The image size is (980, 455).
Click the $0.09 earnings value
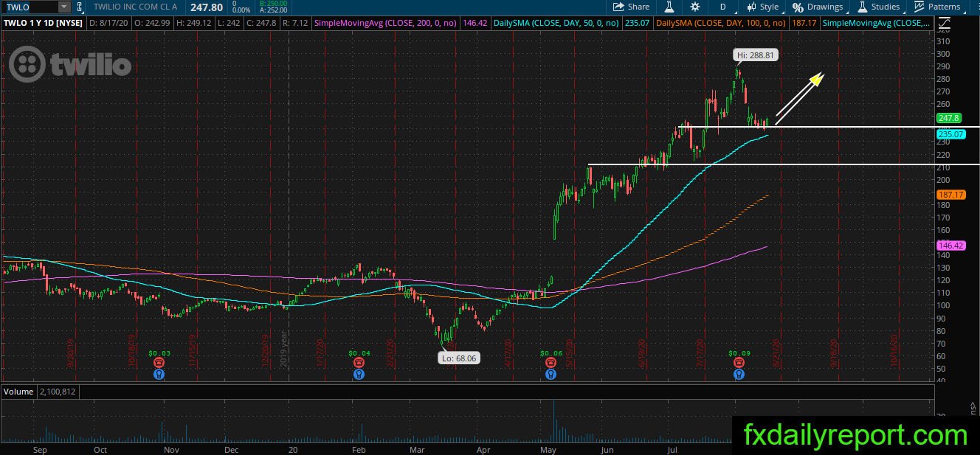pos(739,354)
